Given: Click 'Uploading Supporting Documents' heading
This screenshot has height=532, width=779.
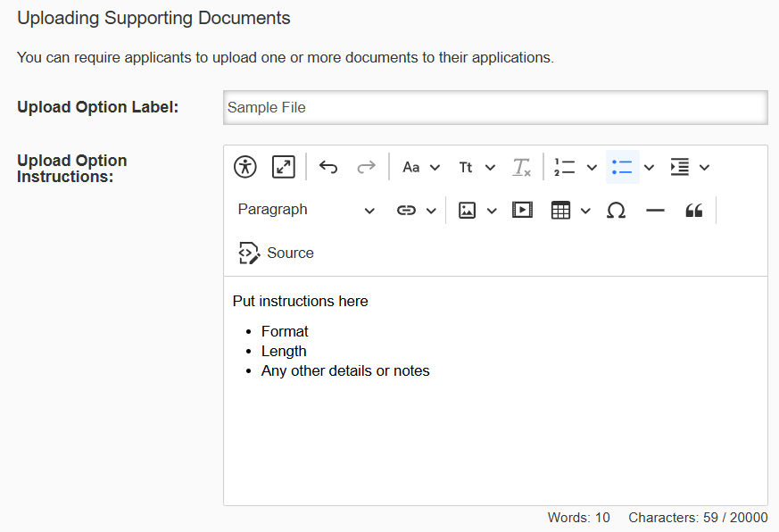Looking at the screenshot, I should pyautogui.click(x=153, y=18).
